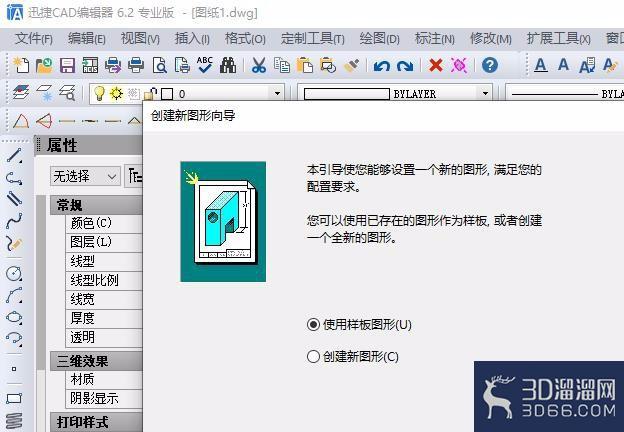
Task: Click the layer 0 color square swatch
Action: click(167, 94)
